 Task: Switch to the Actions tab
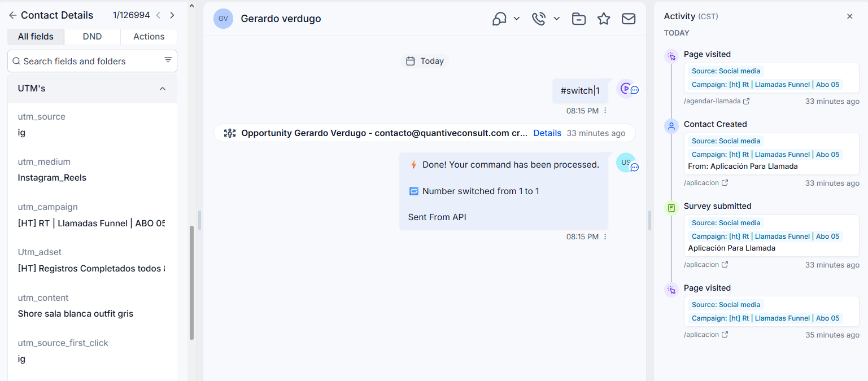[x=149, y=37]
